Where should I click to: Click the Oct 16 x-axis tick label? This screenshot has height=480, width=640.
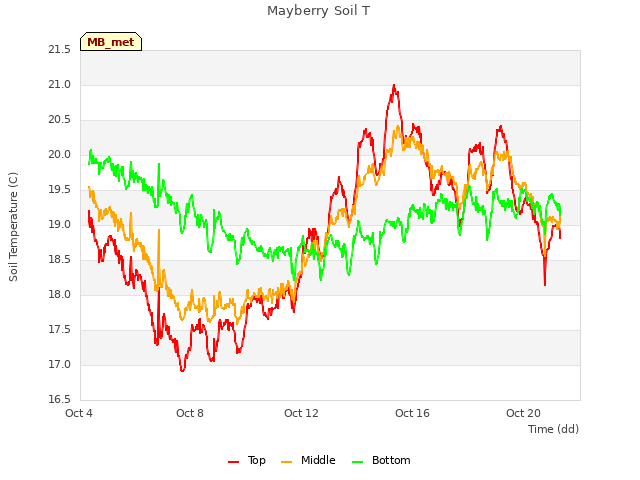coord(412,413)
